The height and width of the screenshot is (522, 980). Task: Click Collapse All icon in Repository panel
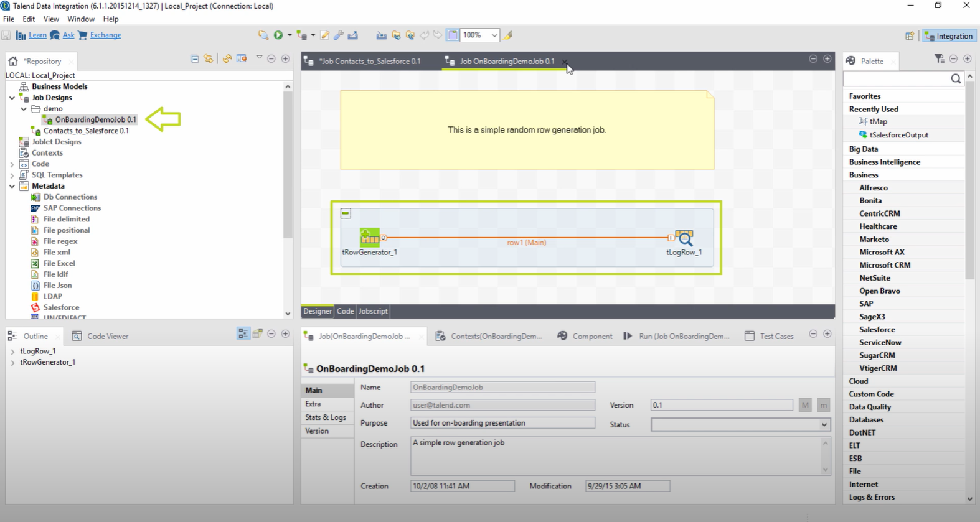(195, 58)
